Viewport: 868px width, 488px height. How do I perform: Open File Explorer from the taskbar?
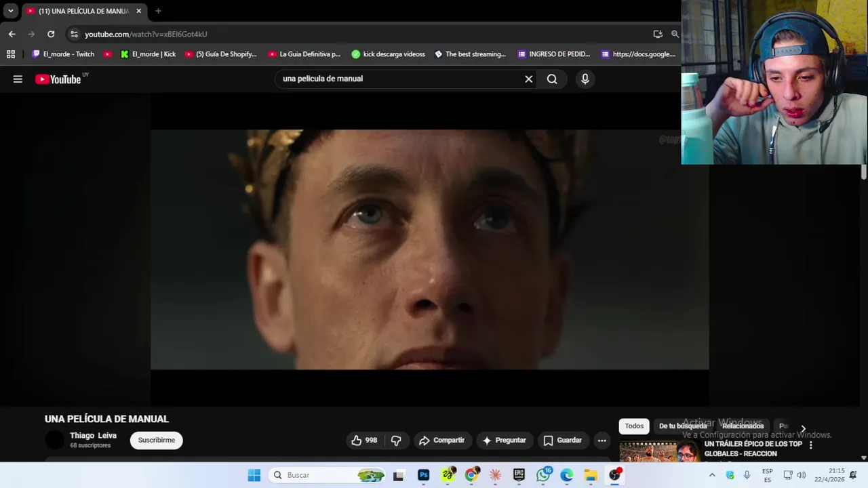pos(591,475)
